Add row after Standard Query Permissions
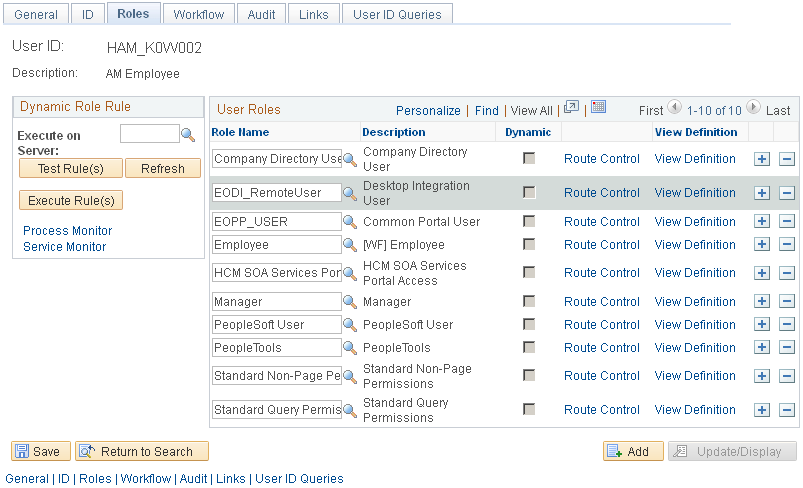This screenshot has height=488, width=803. [762, 410]
